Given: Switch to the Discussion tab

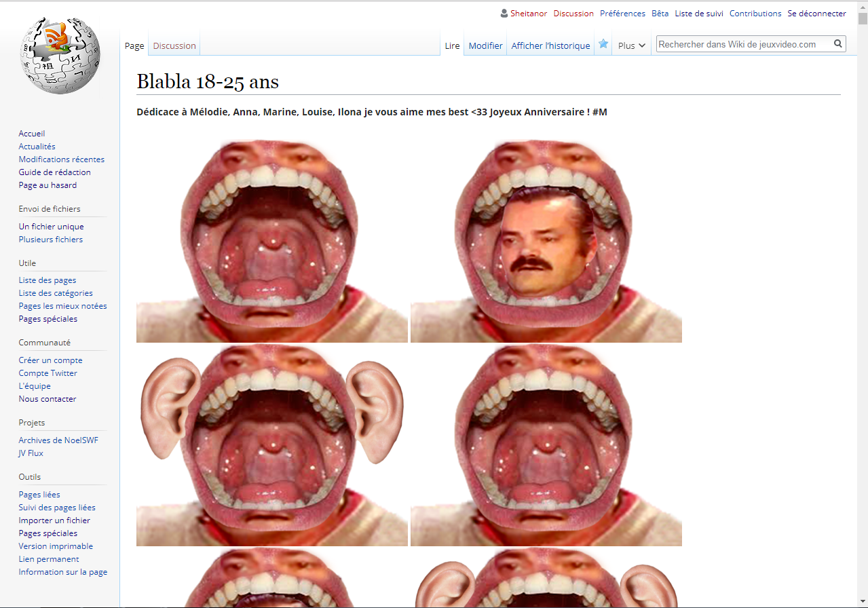Looking at the screenshot, I should pyautogui.click(x=174, y=46).
